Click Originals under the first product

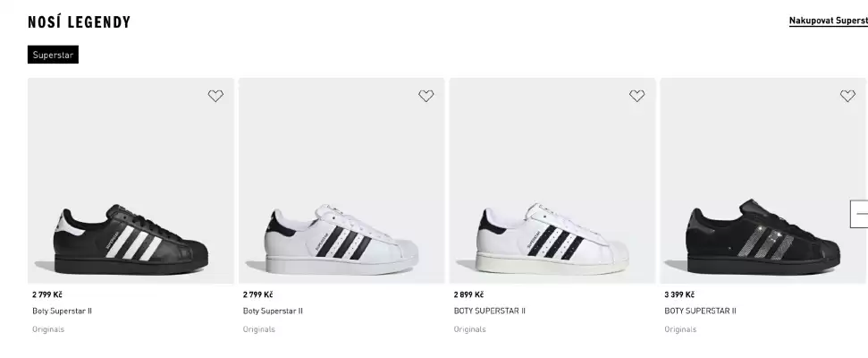click(x=48, y=329)
